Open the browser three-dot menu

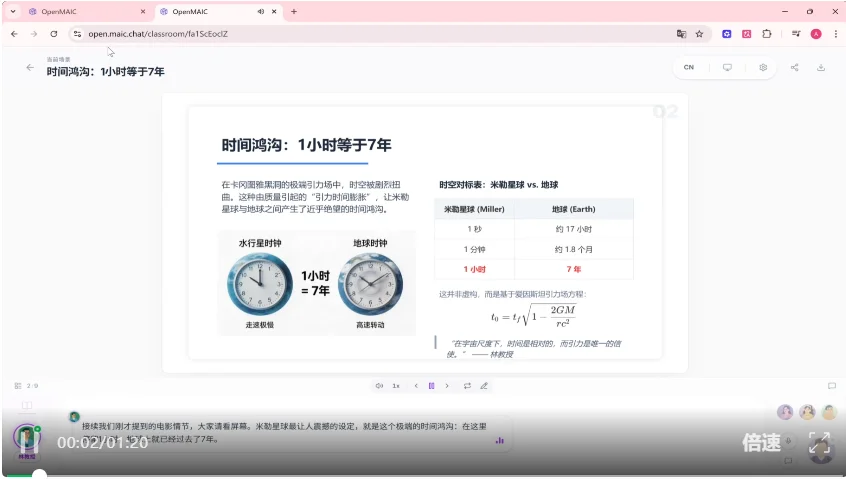pos(836,33)
